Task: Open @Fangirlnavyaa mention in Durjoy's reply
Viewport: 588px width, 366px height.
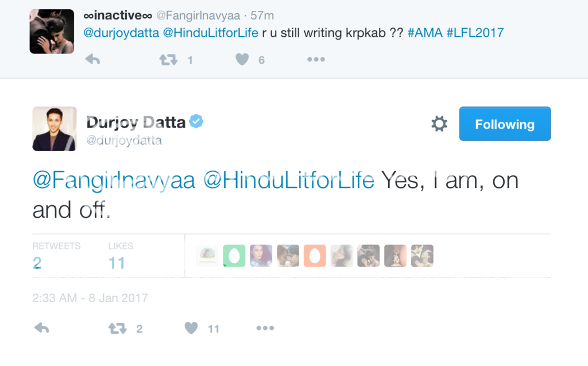Action: (114, 180)
